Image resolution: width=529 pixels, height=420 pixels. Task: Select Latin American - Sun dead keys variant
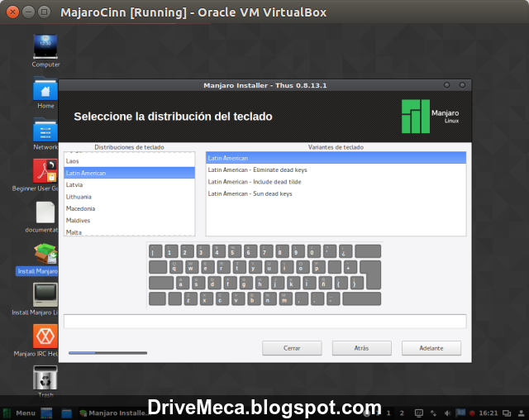click(x=336, y=193)
